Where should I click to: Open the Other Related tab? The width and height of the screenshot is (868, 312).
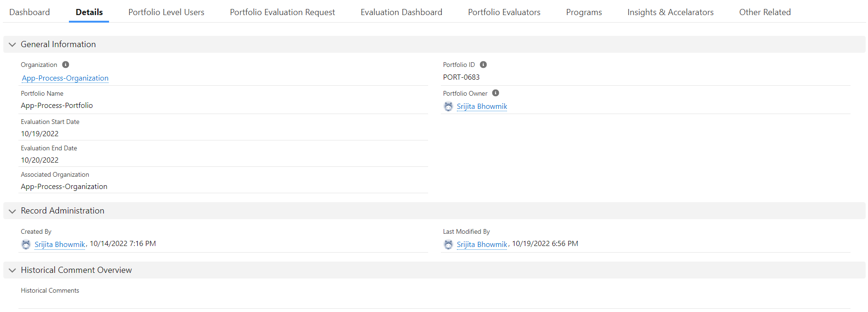pyautogui.click(x=765, y=12)
